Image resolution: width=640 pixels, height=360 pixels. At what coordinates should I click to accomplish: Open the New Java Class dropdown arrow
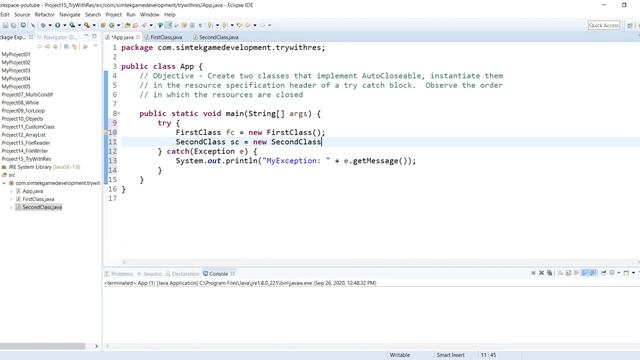(x=118, y=25)
